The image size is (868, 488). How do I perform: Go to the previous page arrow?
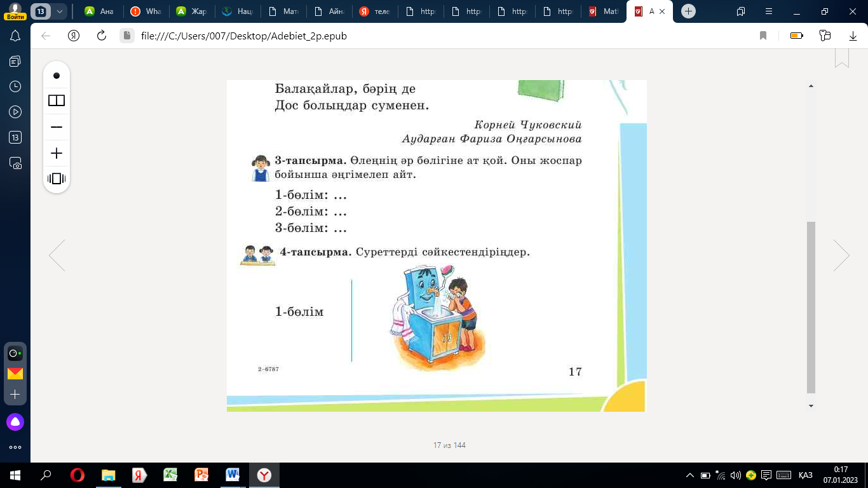tap(57, 256)
